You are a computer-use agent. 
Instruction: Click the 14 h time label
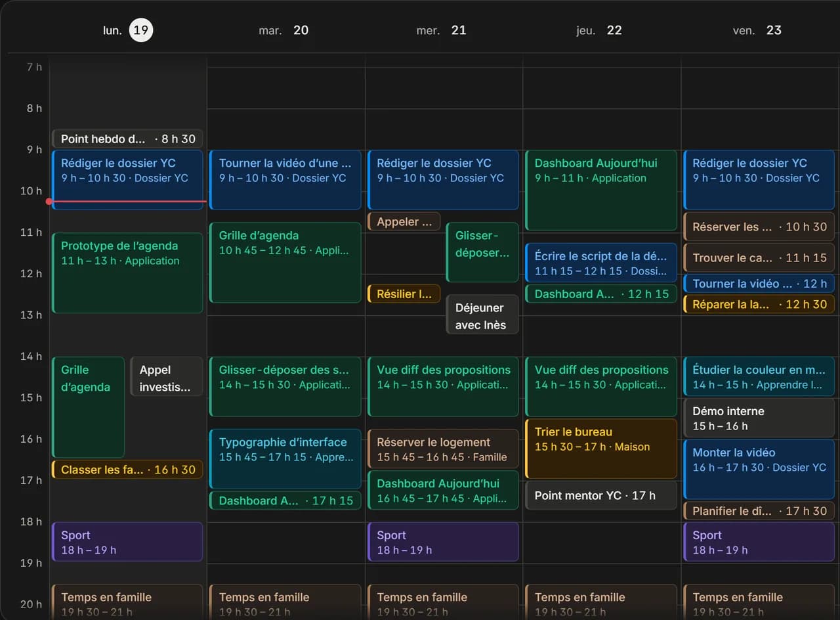coord(31,356)
